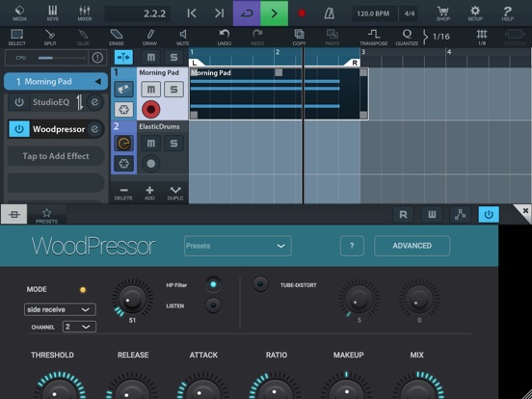This screenshot has width=532, height=399.
Task: Click the WoodPressor question mark button
Action: [352, 246]
